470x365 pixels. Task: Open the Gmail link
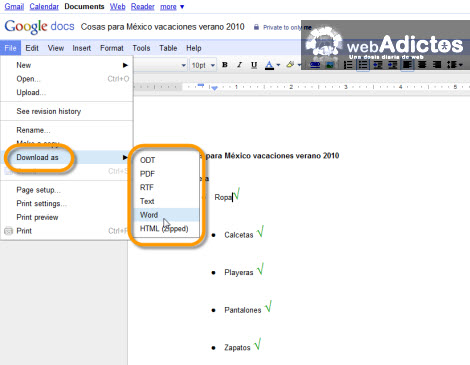point(14,6)
